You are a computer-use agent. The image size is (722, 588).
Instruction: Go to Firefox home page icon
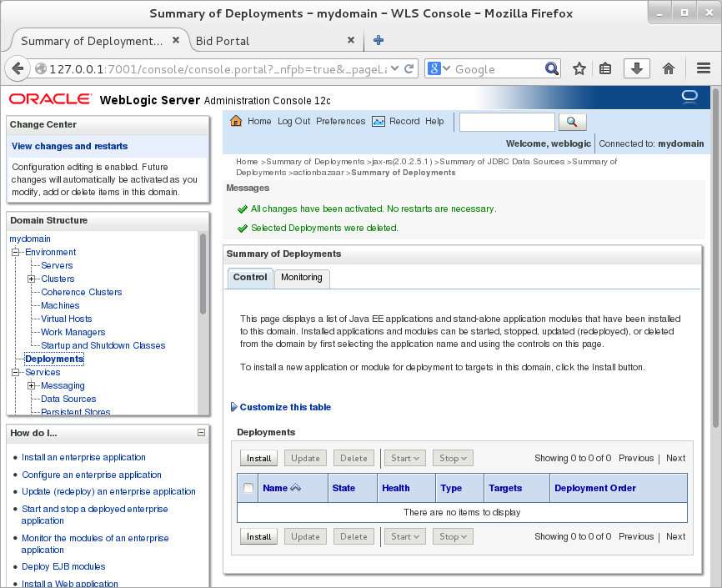click(x=668, y=69)
